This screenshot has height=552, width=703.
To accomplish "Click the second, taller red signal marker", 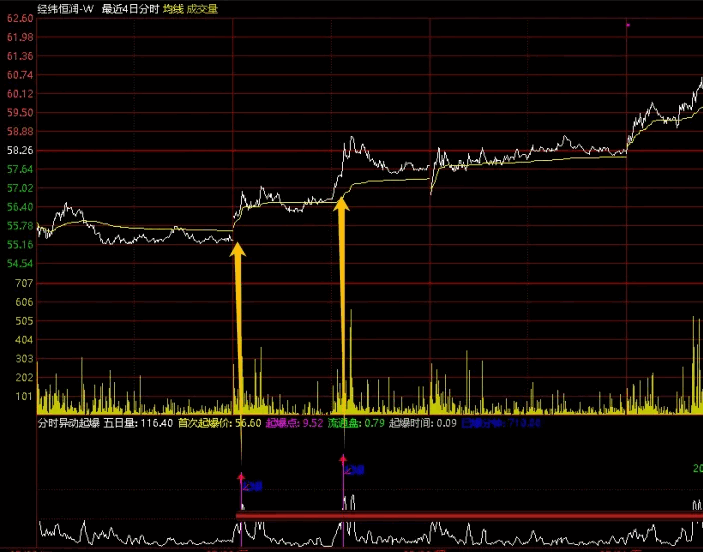I will click(343, 459).
